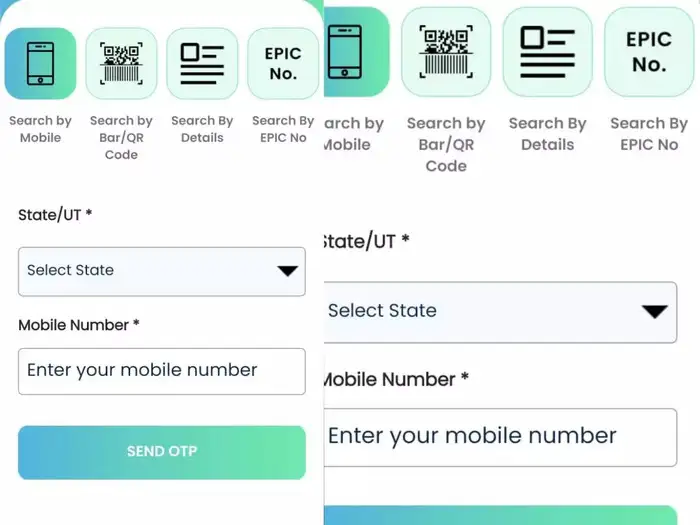Tap the enlarged QR barcode icon on right

446,52
